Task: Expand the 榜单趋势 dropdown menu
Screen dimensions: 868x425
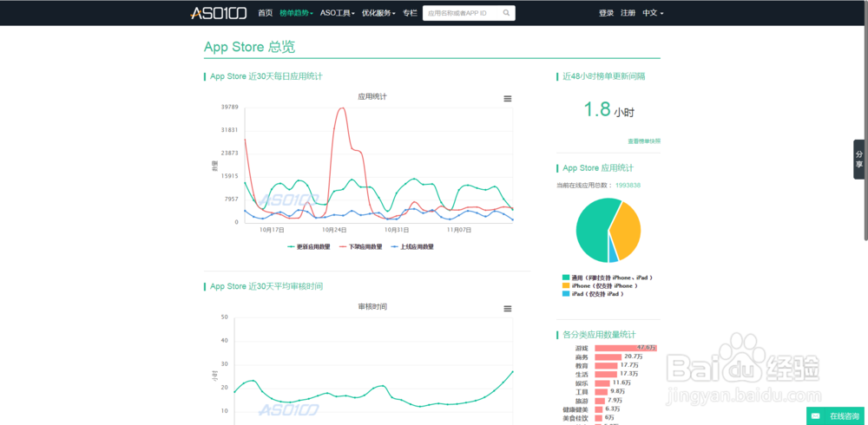Action: (296, 13)
